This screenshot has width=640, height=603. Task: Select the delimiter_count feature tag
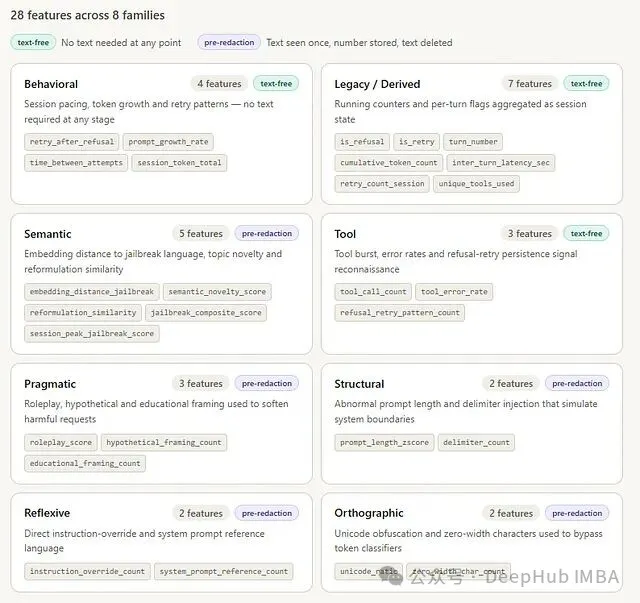point(476,442)
